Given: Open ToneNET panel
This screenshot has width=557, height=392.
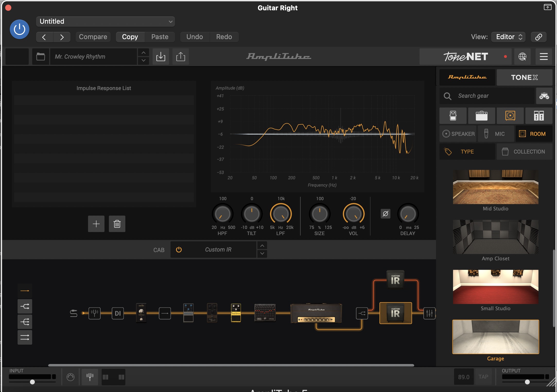Looking at the screenshot, I should point(466,57).
